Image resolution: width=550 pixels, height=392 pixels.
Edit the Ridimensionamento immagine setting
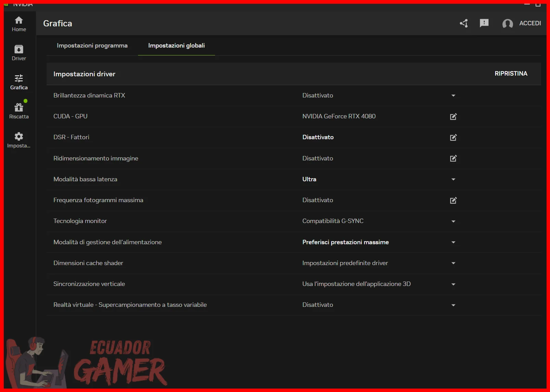pos(453,158)
